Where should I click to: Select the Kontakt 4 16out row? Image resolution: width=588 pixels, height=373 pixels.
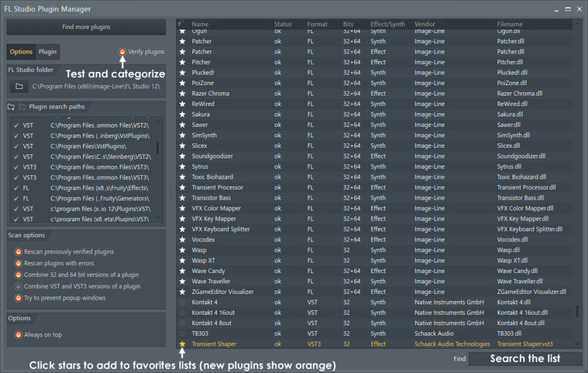click(x=374, y=313)
